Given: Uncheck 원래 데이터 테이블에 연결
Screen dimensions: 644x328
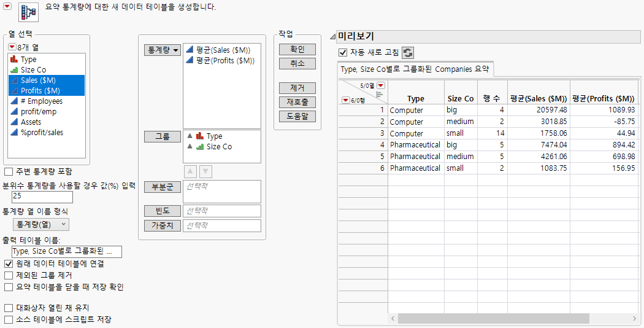Looking at the screenshot, I should click(x=8, y=264).
